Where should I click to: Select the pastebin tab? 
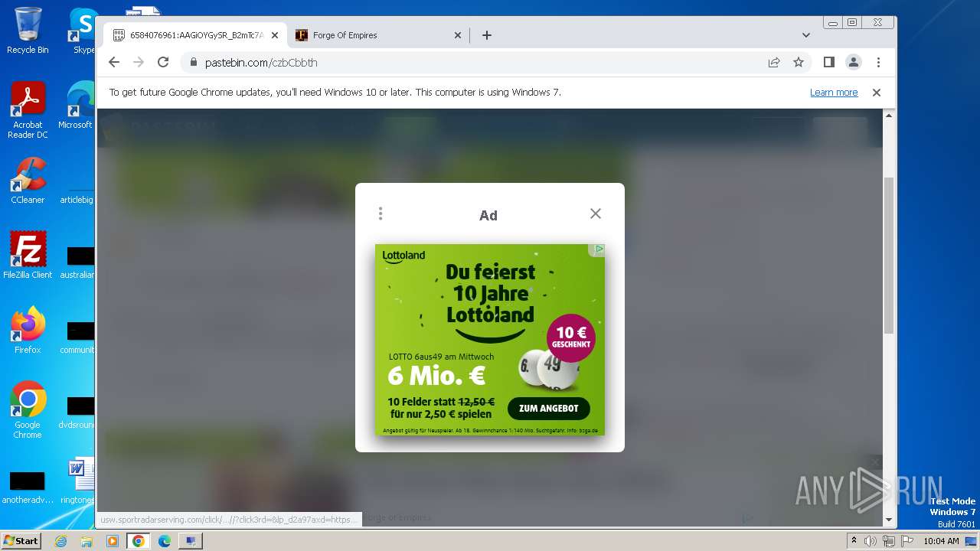pos(195,35)
